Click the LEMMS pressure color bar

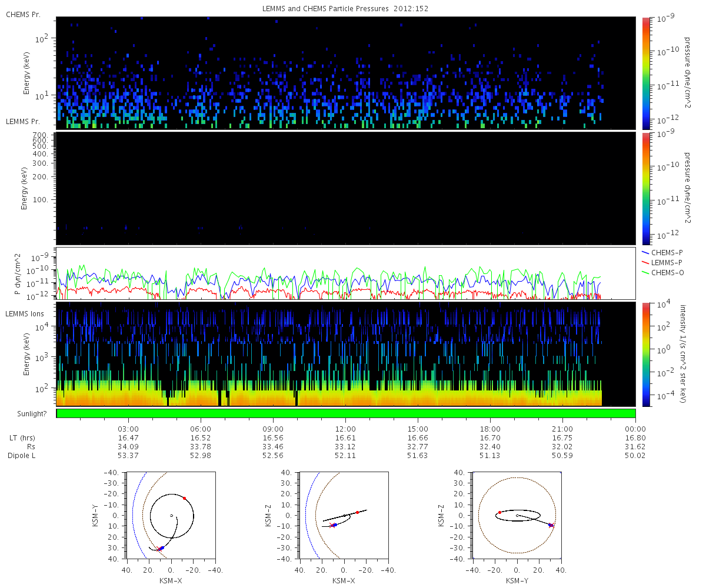point(645,188)
